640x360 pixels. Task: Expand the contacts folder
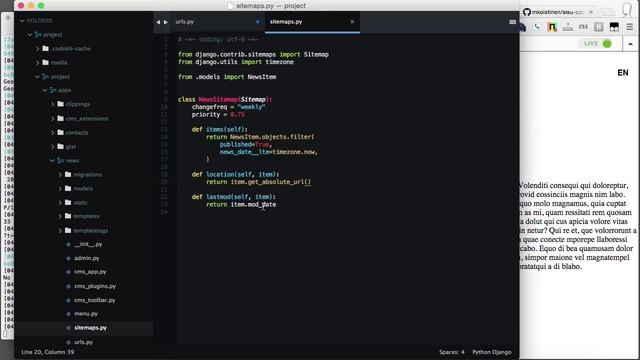(x=53, y=133)
